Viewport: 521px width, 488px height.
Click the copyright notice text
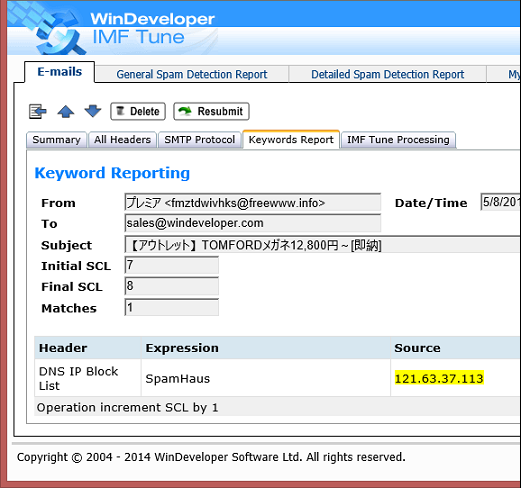coord(211,457)
